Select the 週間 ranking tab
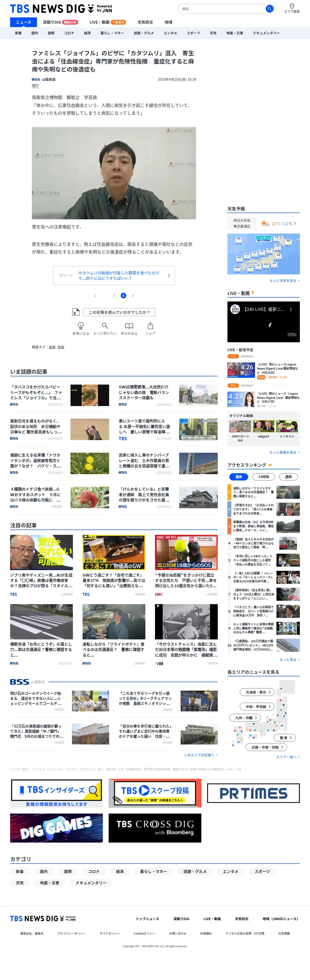Viewport: 310px width, 980px height. (x=288, y=477)
